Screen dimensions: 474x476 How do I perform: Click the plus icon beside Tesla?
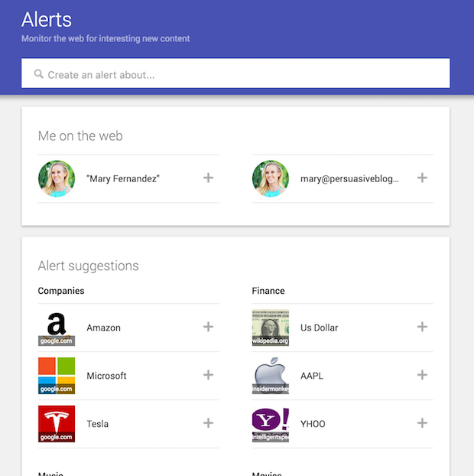(x=208, y=423)
